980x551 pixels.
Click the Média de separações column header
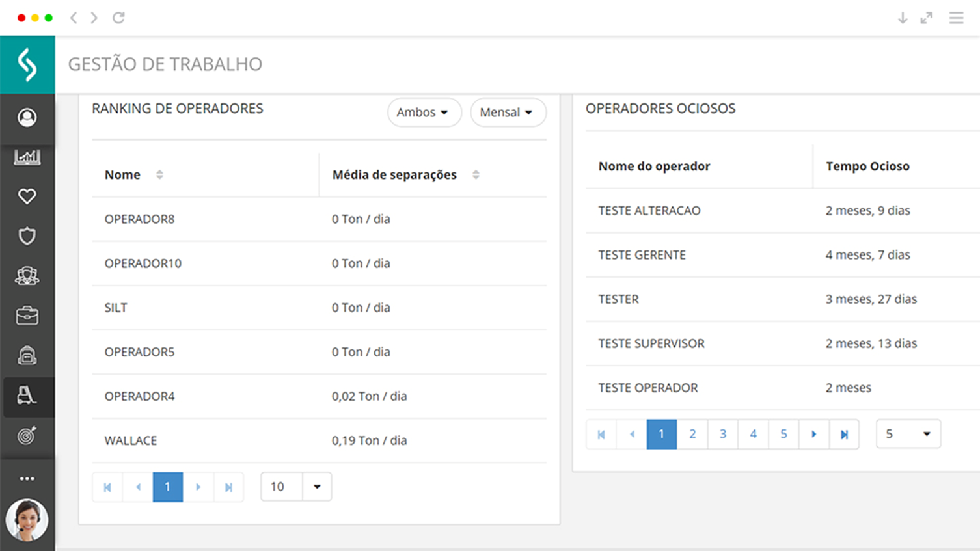(394, 174)
